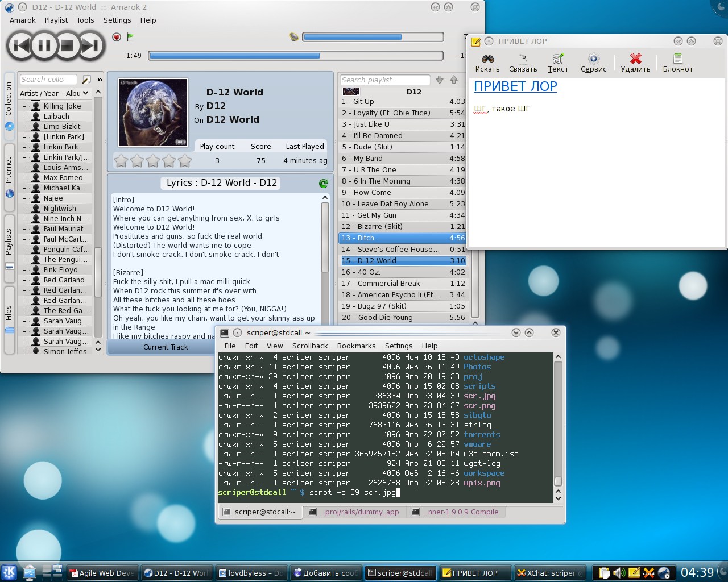The image size is (728, 582).
Task: Click the green flag bookmark icon
Action: 130,37
